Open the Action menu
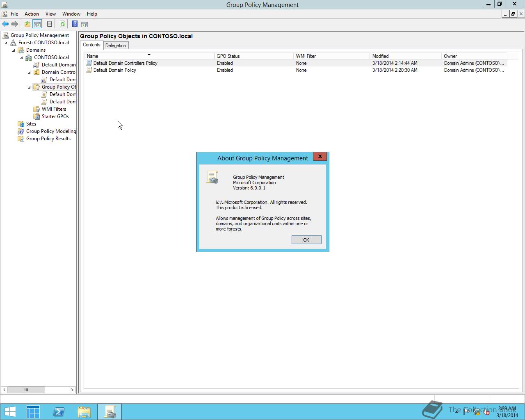 32,14
